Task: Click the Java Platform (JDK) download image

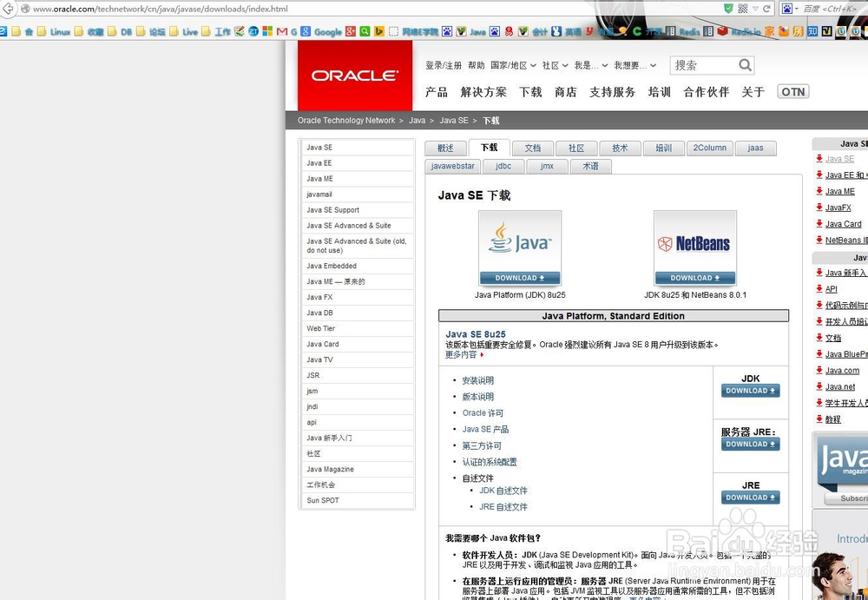Action: pyautogui.click(x=520, y=248)
